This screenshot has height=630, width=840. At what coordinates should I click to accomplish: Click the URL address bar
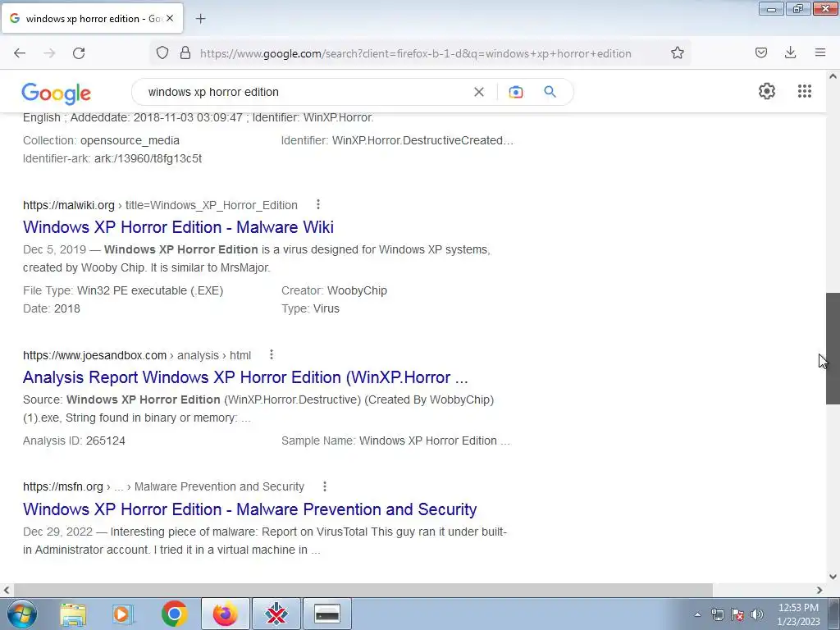[415, 53]
